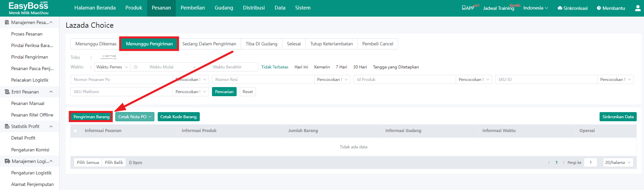
Task: Switch to Menunggu Dikemas tab
Action: (x=96, y=44)
